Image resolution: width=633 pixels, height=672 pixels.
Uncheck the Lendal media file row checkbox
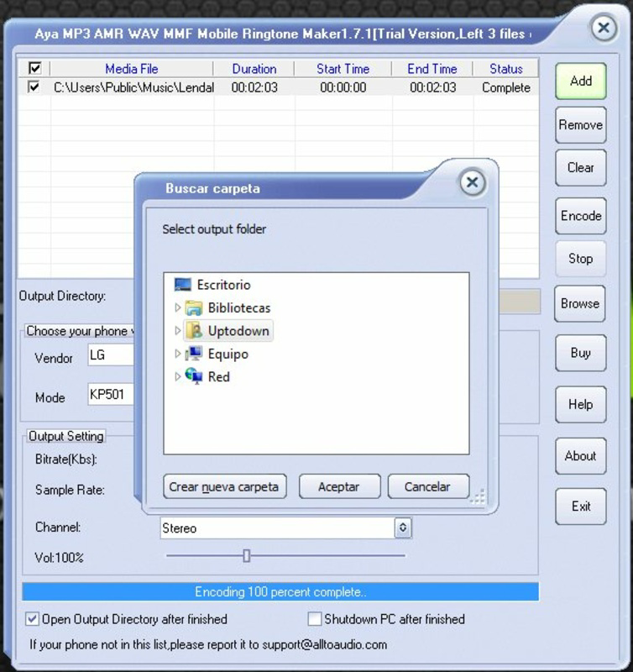pos(34,87)
